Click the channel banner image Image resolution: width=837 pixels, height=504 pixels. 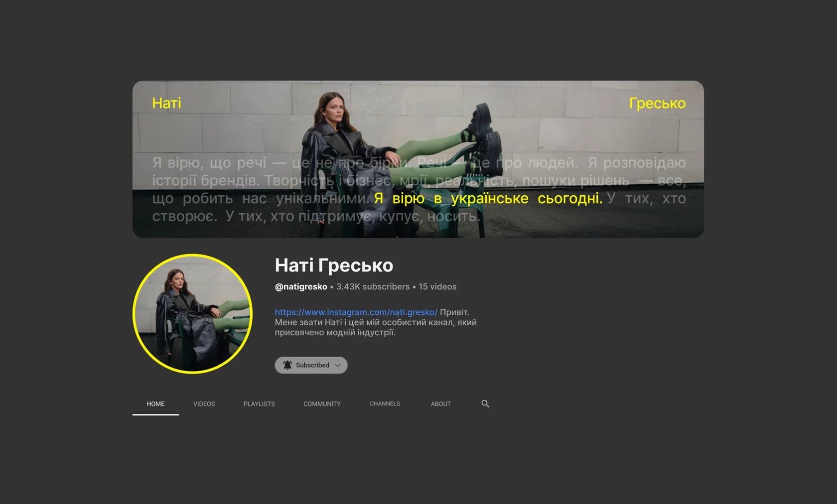[x=418, y=159]
